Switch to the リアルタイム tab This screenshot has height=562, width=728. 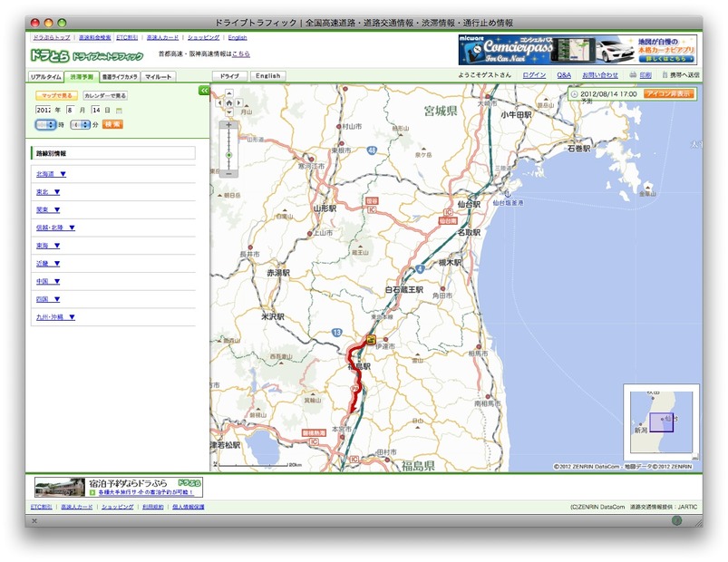[x=45, y=77]
